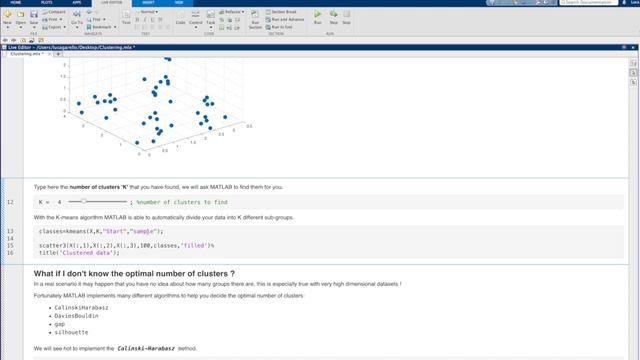Click line number 12 in gutter
The height and width of the screenshot is (360, 640).
coord(10,202)
